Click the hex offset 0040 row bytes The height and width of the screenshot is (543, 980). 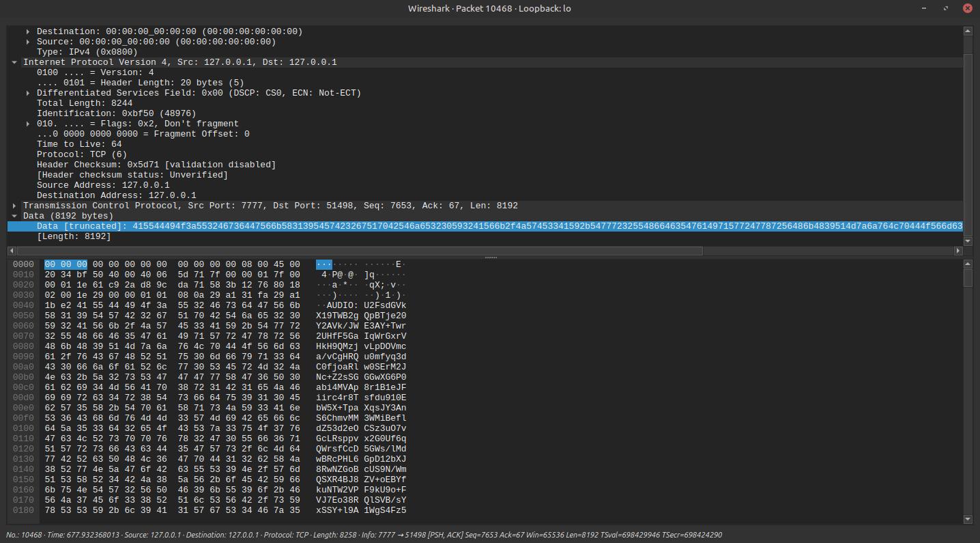[172, 305]
